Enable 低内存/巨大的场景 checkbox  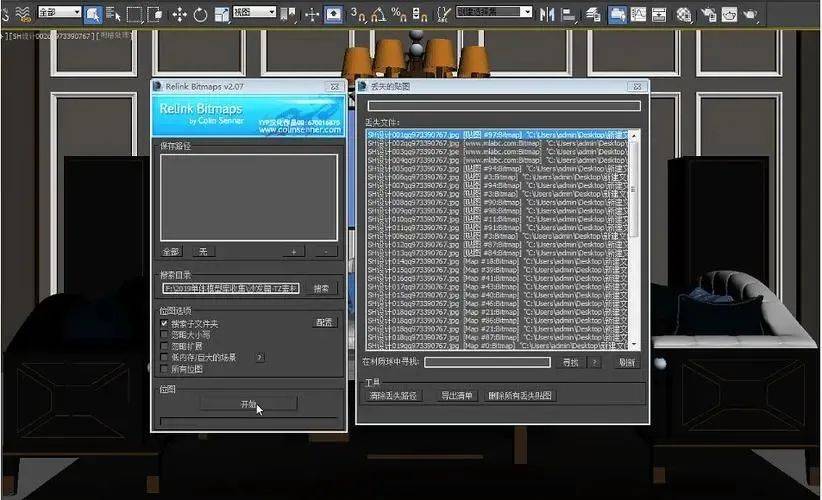pyautogui.click(x=164, y=357)
